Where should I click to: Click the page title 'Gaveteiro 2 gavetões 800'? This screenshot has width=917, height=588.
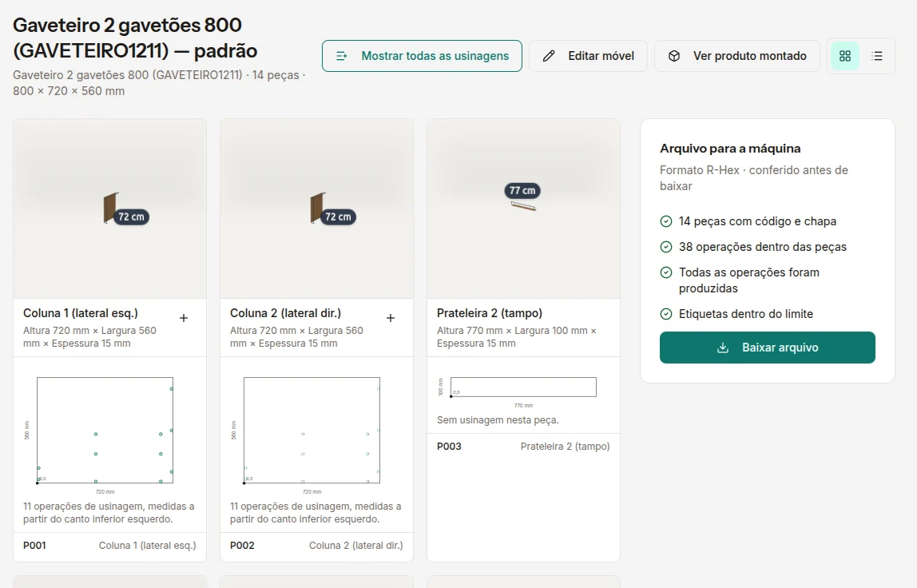point(128,25)
